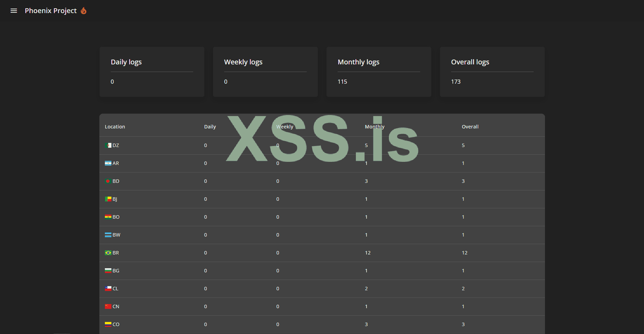Click the Daily value 0 for BR
Viewport: 644px width, 334px height.
click(206, 253)
